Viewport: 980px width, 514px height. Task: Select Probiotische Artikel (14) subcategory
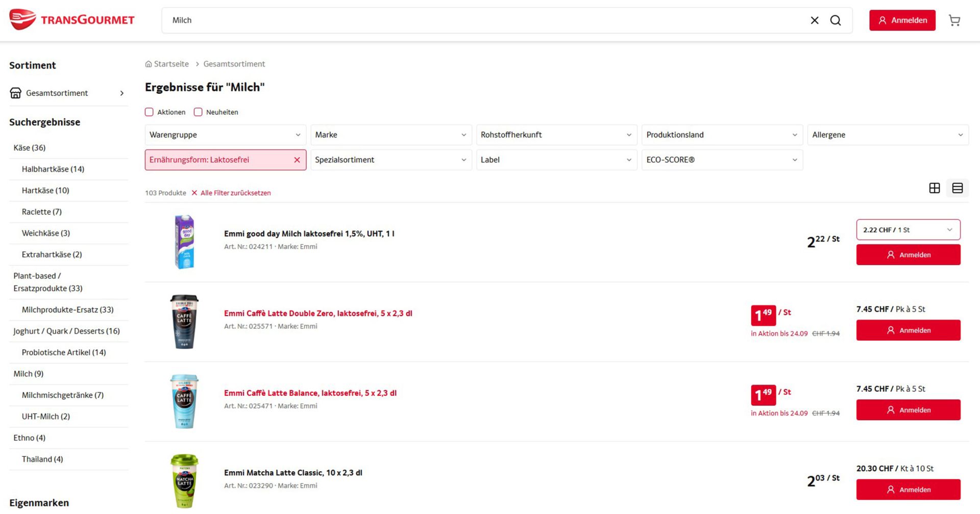point(64,353)
